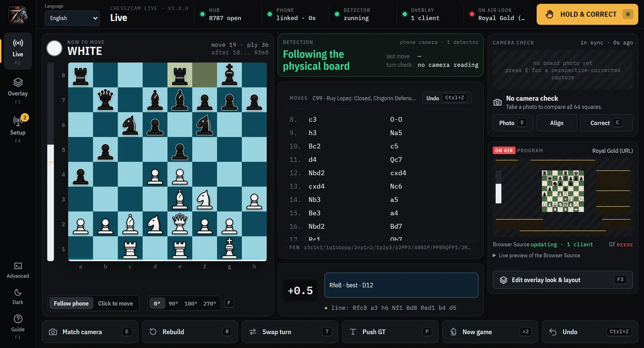Open the Live view in sidebar
The height and width of the screenshot is (348, 644).
coord(18,51)
